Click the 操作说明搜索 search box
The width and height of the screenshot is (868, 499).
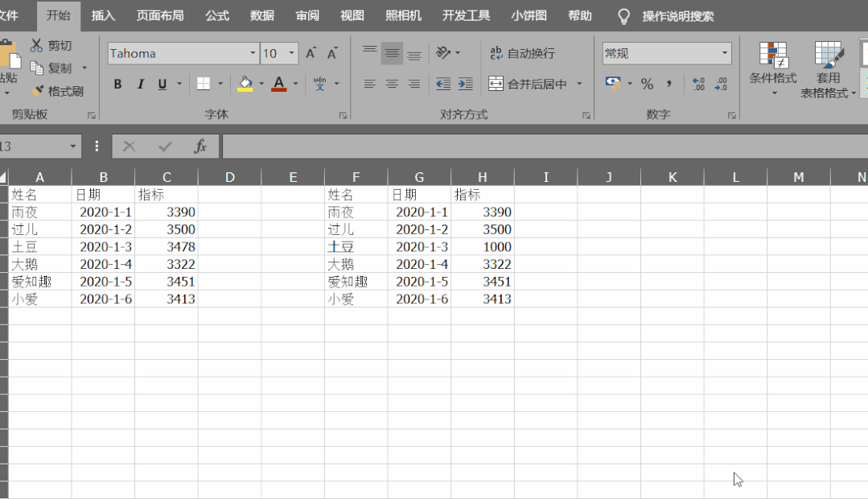(x=678, y=16)
